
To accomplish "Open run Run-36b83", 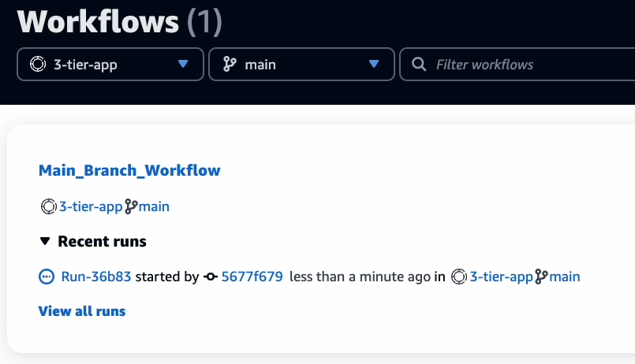I will 96,277.
